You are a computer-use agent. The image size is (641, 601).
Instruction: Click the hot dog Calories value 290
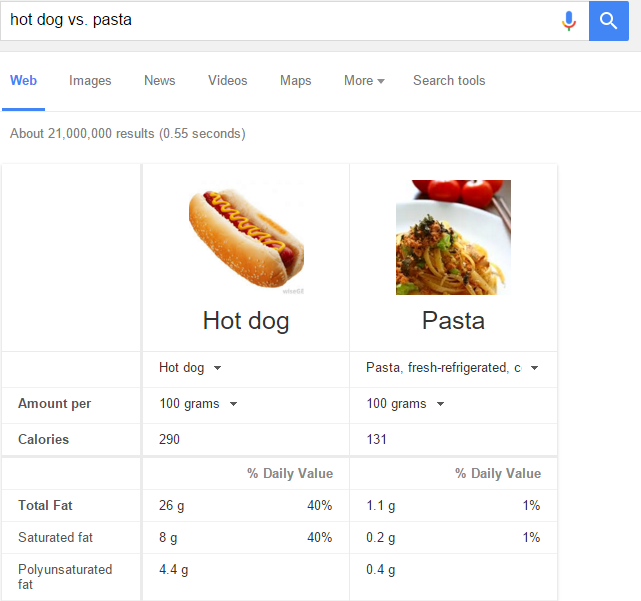coord(170,439)
